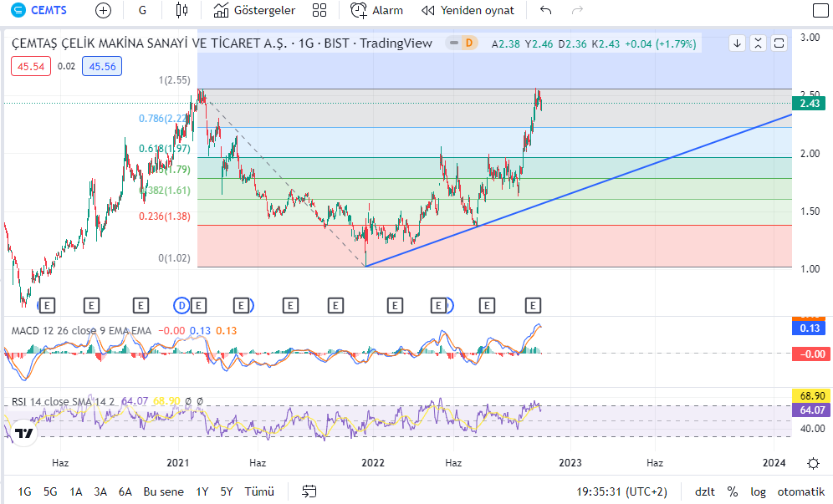Click the MACD histogram label -0.00
Image resolution: width=833 pixels, height=504 pixels.
coord(811,354)
